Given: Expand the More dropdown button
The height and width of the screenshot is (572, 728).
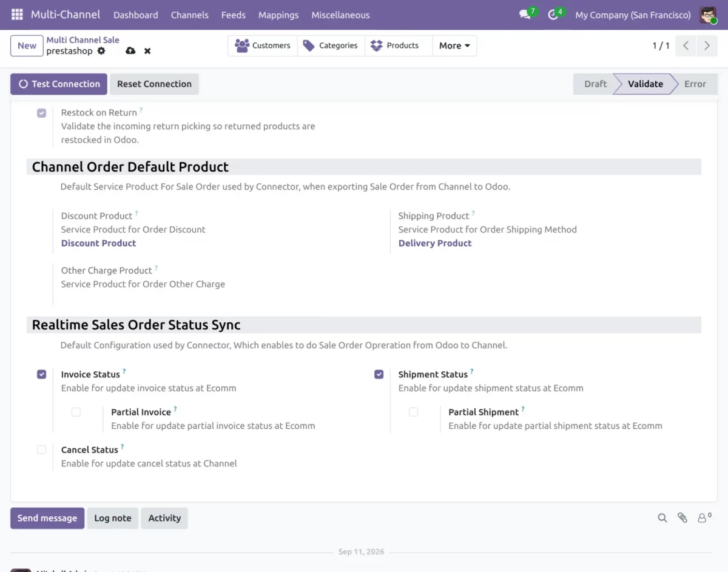Looking at the screenshot, I should [454, 45].
